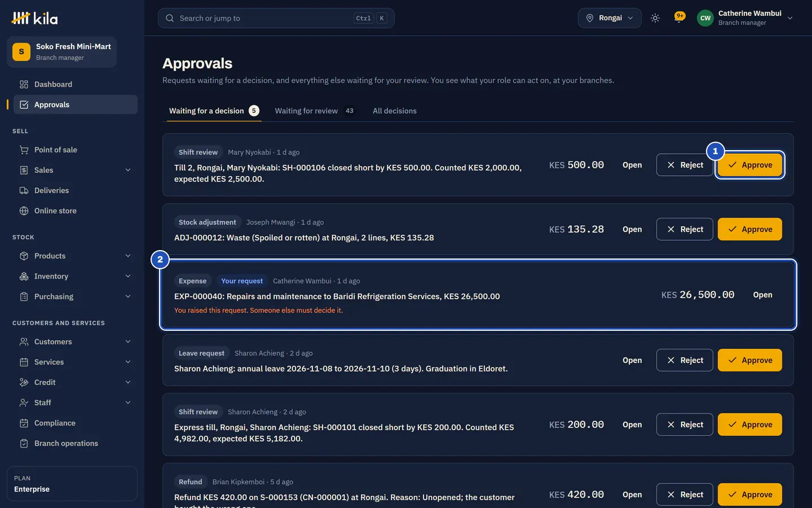Click the Point of sale cart icon
The height and width of the screenshot is (508, 812).
24,150
